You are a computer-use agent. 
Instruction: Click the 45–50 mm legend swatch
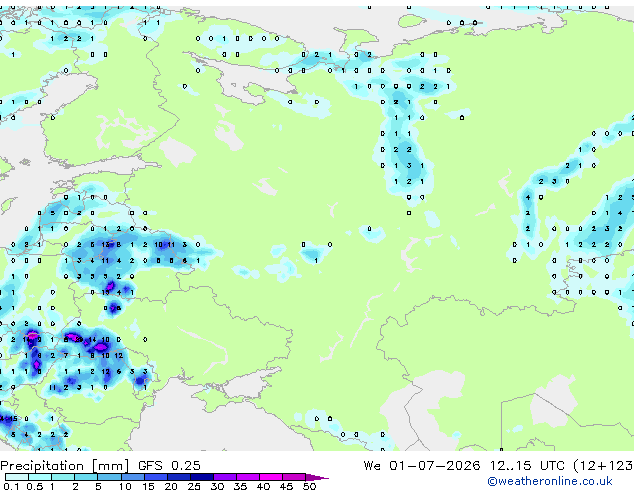[x=294, y=477]
